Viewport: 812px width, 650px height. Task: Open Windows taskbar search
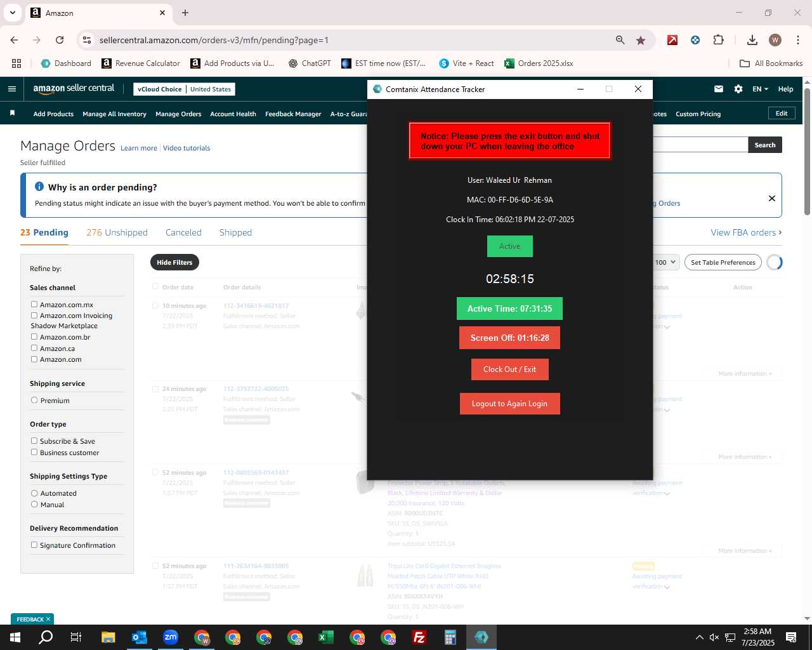coord(46,637)
